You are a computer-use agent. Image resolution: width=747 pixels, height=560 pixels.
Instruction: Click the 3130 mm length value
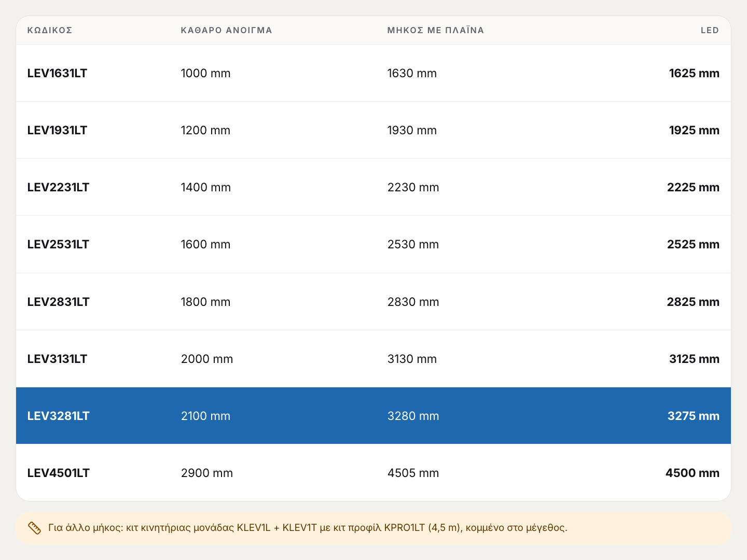pyautogui.click(x=412, y=359)
